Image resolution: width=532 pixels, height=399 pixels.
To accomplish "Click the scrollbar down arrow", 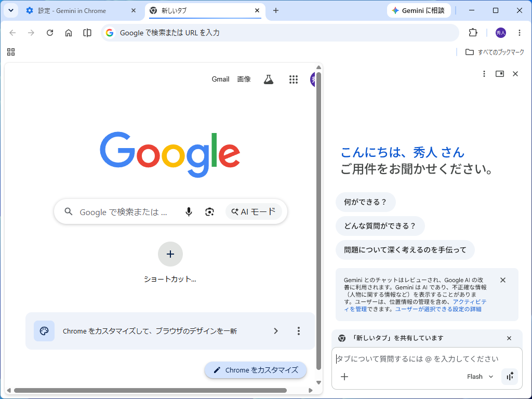I will click(x=318, y=382).
